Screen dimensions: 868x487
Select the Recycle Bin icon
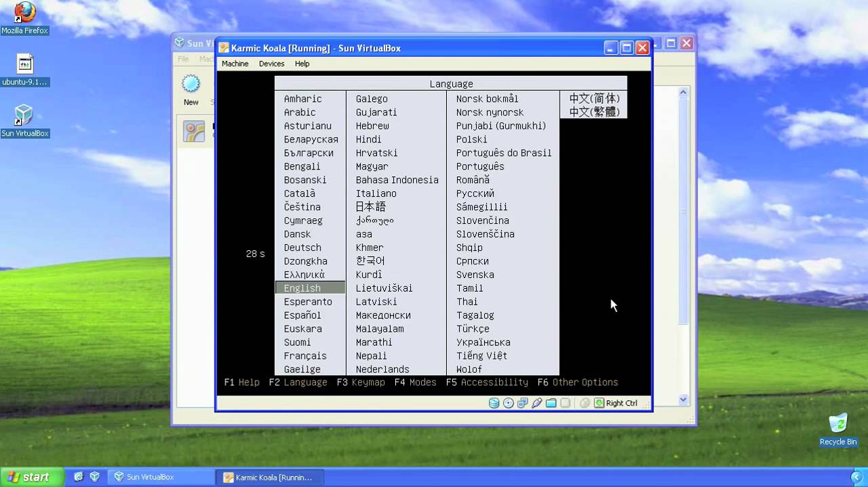(x=838, y=429)
